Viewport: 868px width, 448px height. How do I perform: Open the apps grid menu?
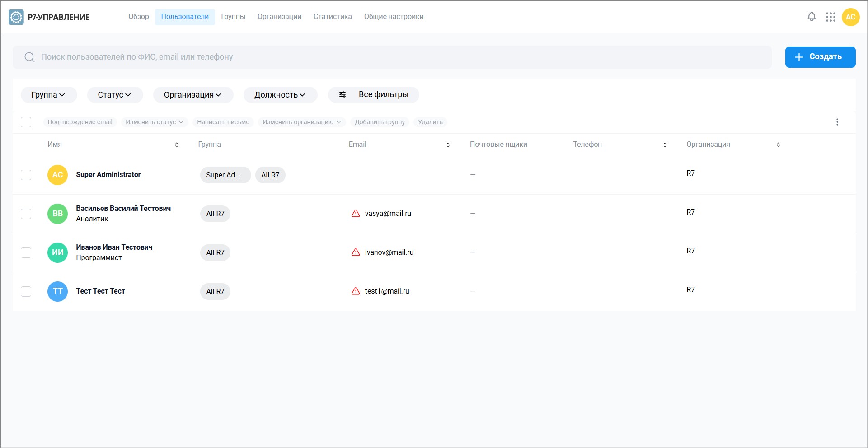click(x=830, y=17)
